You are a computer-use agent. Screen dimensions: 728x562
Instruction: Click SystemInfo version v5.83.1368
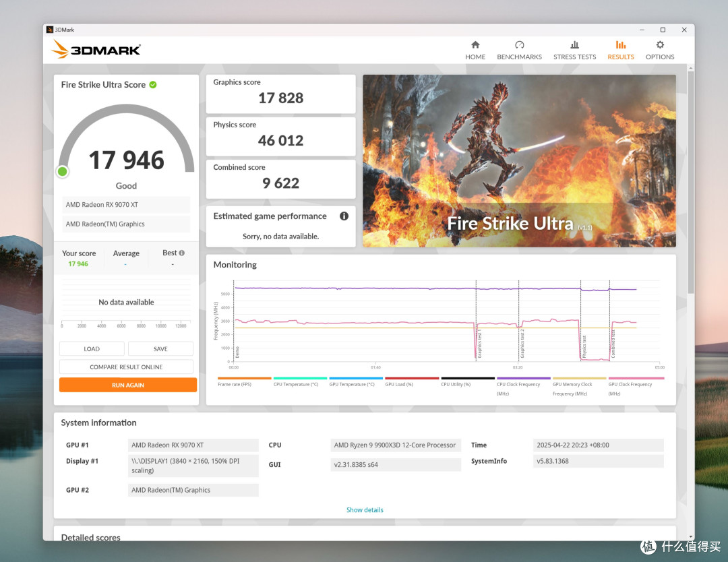pos(599,462)
